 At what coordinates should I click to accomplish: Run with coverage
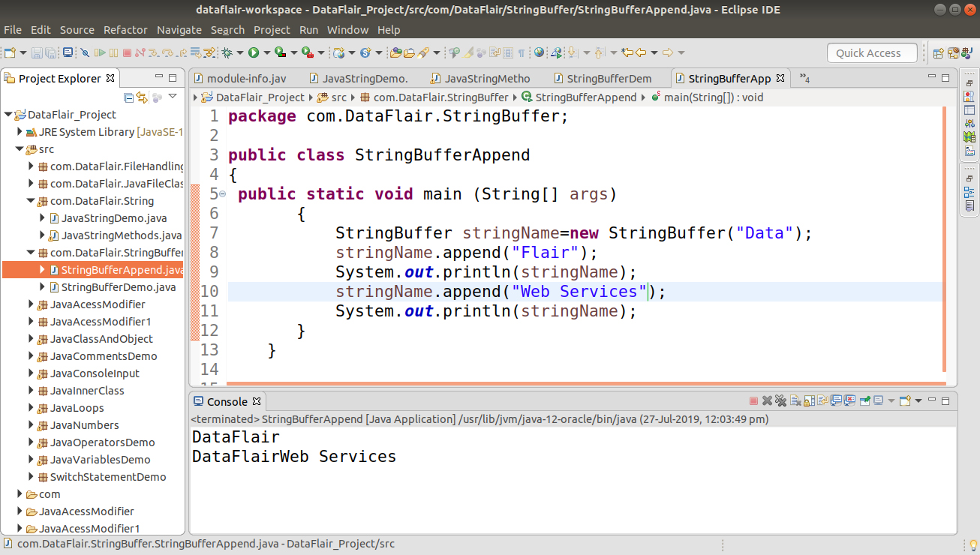tap(280, 53)
